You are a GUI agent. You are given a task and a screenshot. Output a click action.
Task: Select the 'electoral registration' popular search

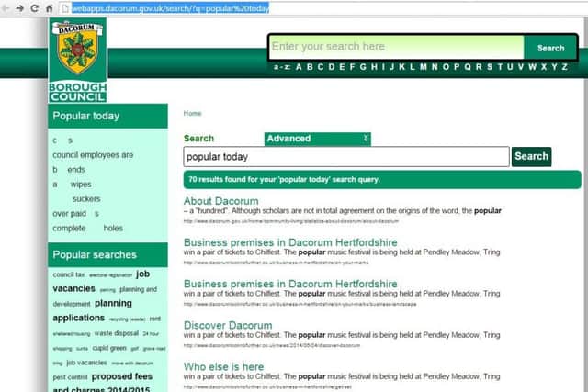110,275
